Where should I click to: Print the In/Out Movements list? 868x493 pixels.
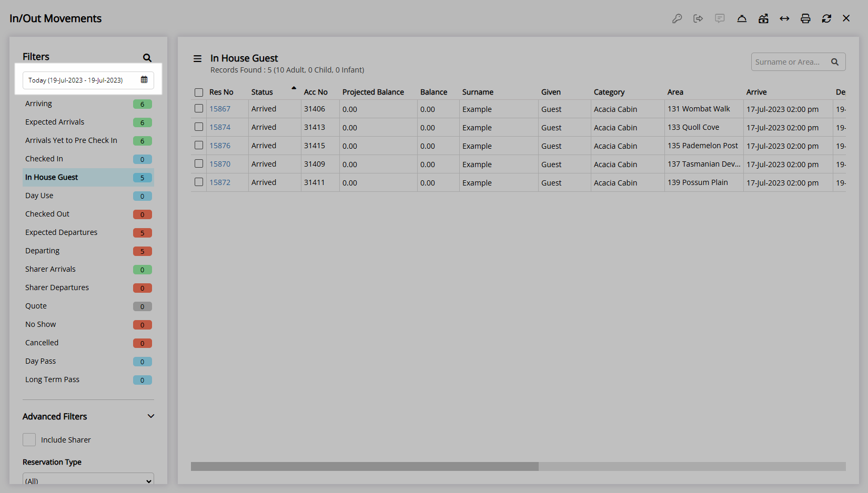click(805, 19)
